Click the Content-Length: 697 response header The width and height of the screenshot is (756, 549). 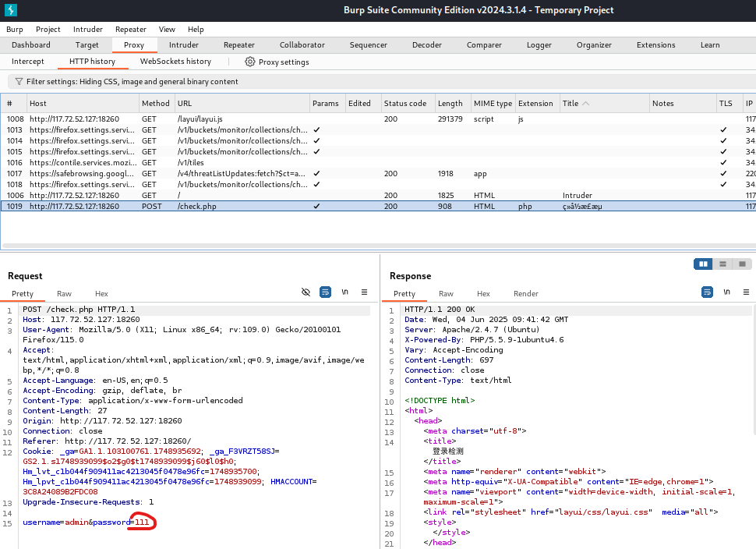pos(449,360)
